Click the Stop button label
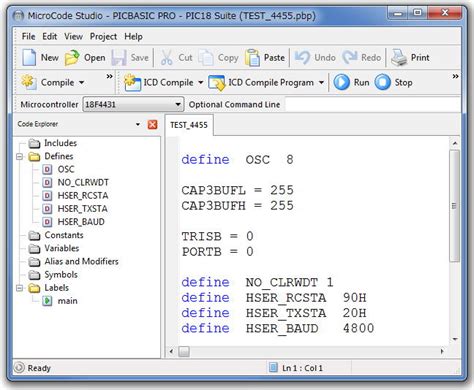 403,82
